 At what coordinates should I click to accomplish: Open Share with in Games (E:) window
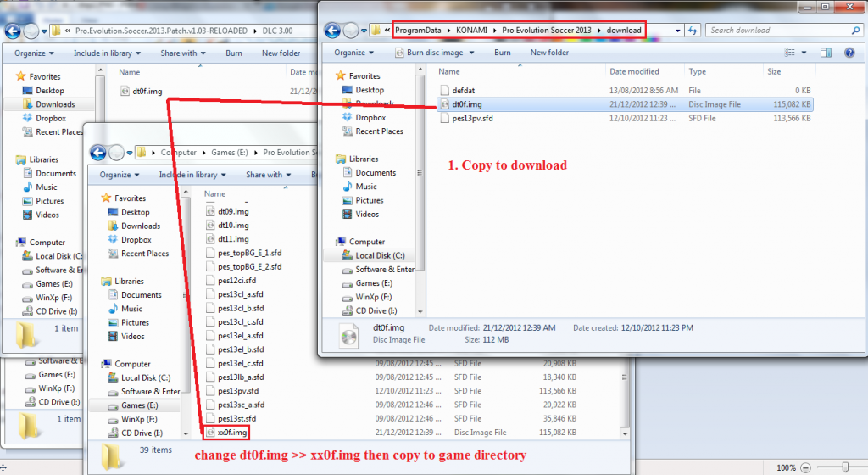pyautogui.click(x=268, y=175)
